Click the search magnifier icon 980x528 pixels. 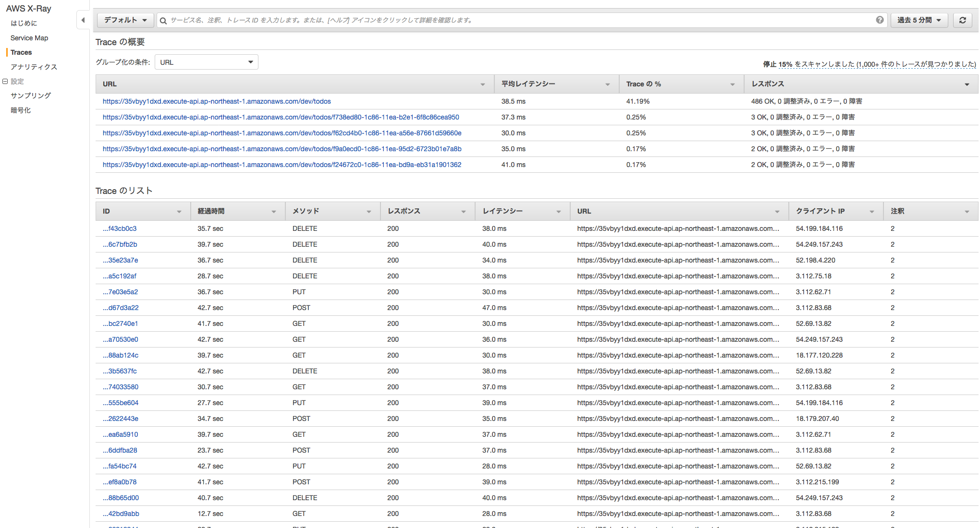pos(163,21)
